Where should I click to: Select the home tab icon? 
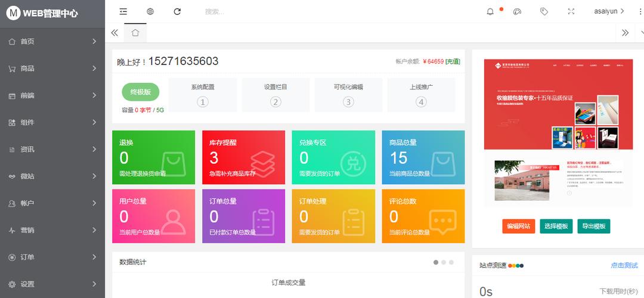coord(135,33)
